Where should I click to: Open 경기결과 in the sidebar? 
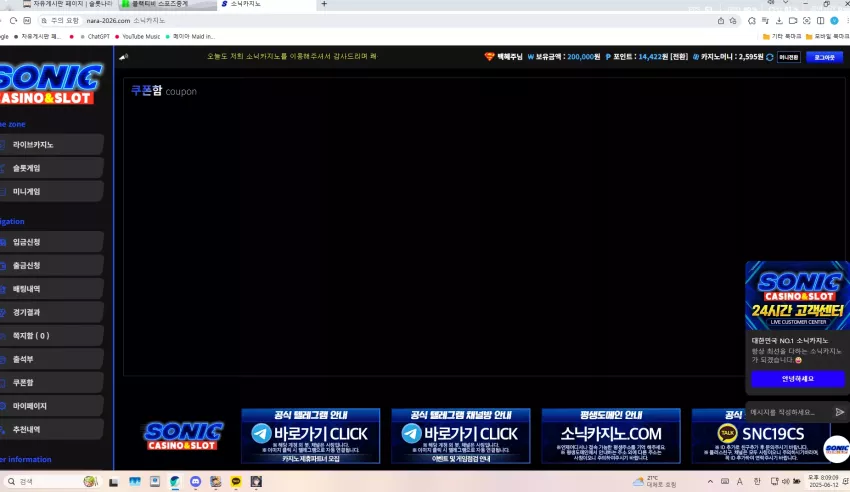point(51,312)
